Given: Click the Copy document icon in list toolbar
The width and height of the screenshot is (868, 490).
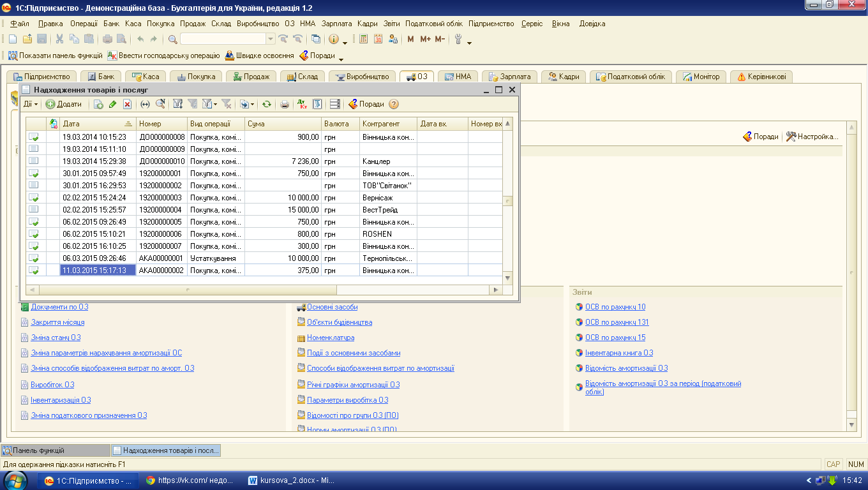Looking at the screenshot, I should [98, 104].
